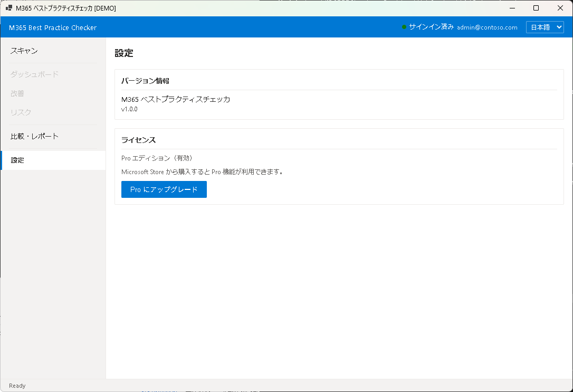The width and height of the screenshot is (573, 392).
Task: Click the disabled ダッシュボード sidebar item
Action: 34,74
